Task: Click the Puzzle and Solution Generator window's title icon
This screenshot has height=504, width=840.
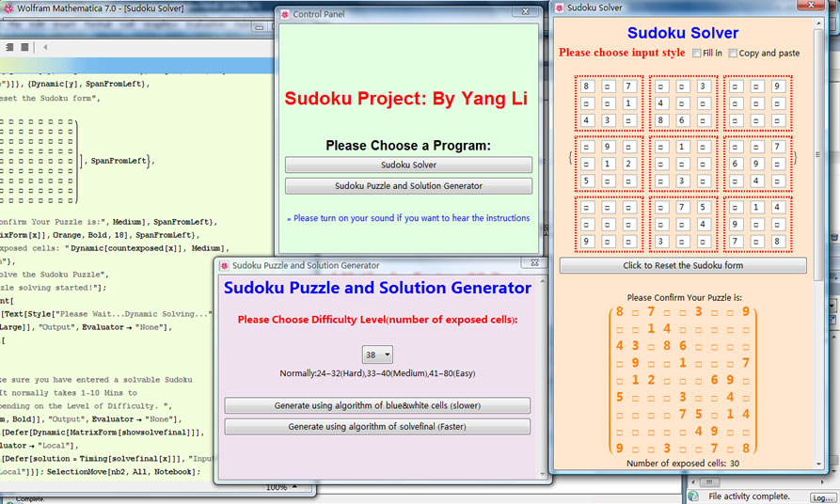Action: point(225,266)
